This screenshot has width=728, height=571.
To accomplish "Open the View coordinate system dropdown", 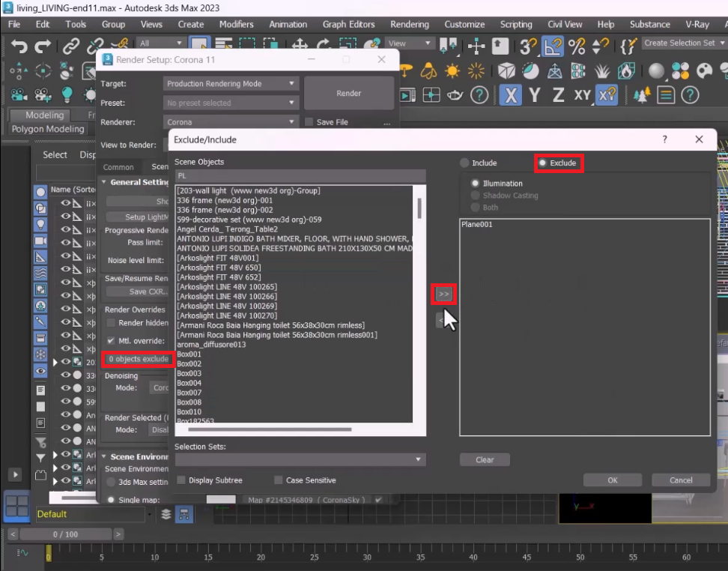I will pyautogui.click(x=409, y=43).
